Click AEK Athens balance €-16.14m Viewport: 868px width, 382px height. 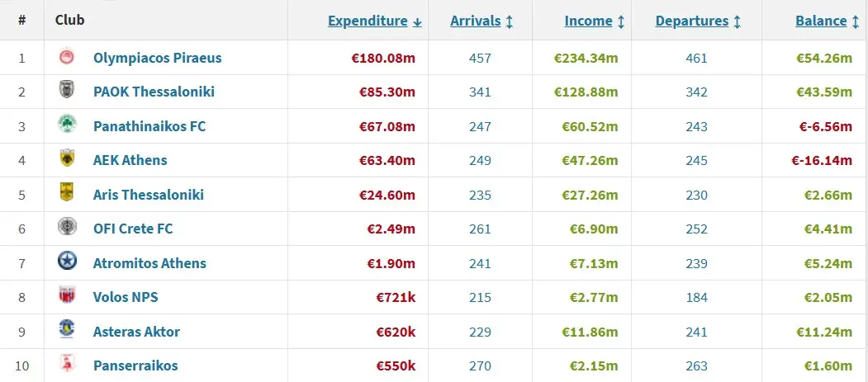point(822,160)
